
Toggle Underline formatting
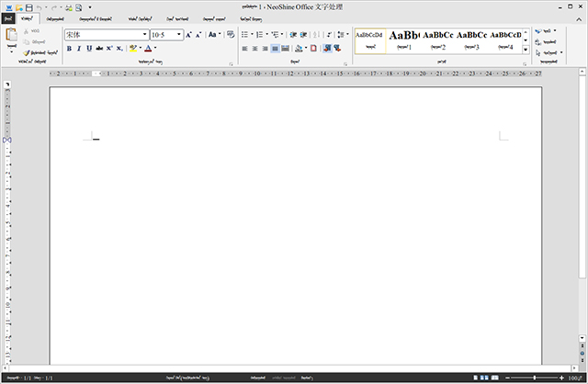click(89, 48)
